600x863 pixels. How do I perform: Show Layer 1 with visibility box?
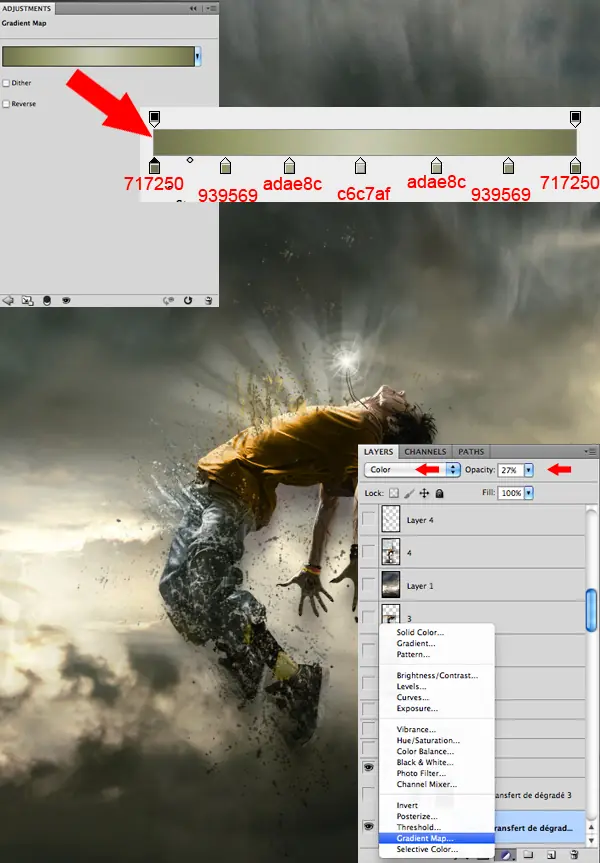[368, 585]
